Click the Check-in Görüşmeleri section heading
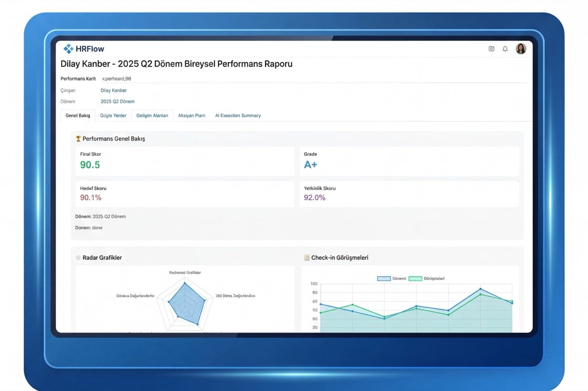Viewport: 588px width, 391px height. [x=340, y=258]
